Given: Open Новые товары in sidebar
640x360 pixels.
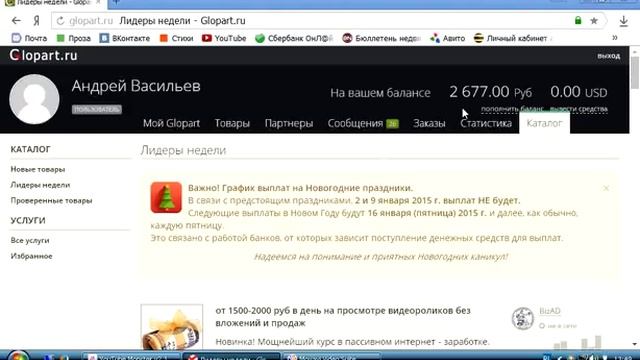Looking at the screenshot, I should pyautogui.click(x=38, y=169).
